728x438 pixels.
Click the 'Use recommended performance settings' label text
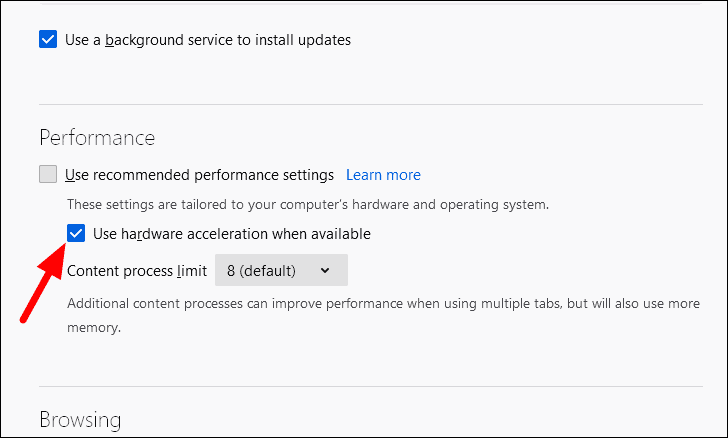pos(199,175)
